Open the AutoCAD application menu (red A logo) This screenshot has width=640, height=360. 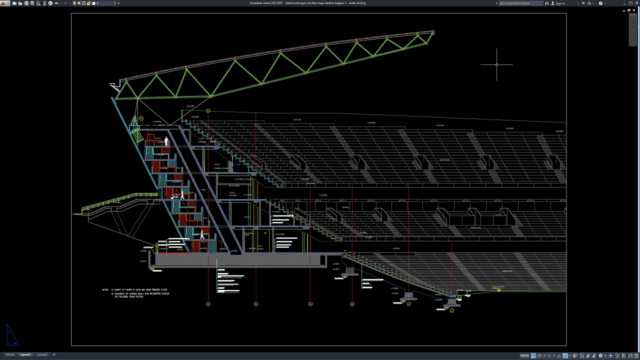pos(5,3)
